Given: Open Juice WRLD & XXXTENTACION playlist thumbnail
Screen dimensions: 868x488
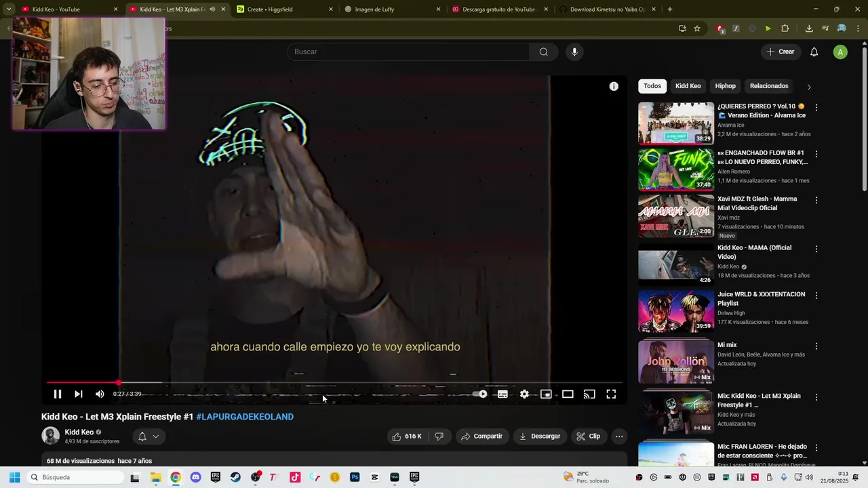Looking at the screenshot, I should pos(676,312).
